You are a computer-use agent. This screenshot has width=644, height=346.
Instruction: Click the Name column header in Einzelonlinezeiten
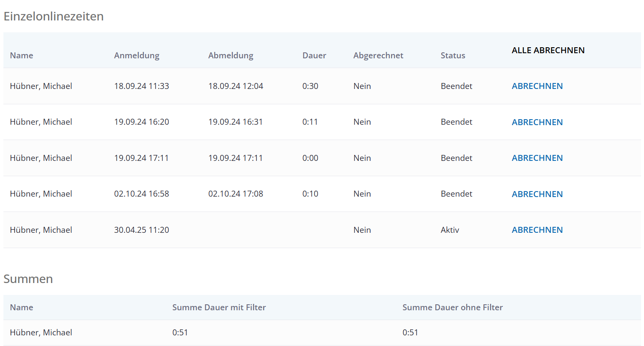click(22, 55)
